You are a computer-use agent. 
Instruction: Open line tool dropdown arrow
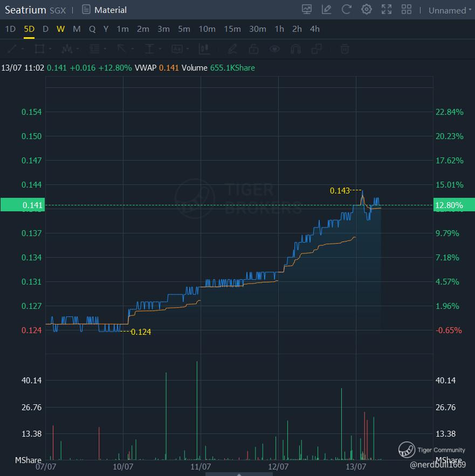[x=23, y=49]
